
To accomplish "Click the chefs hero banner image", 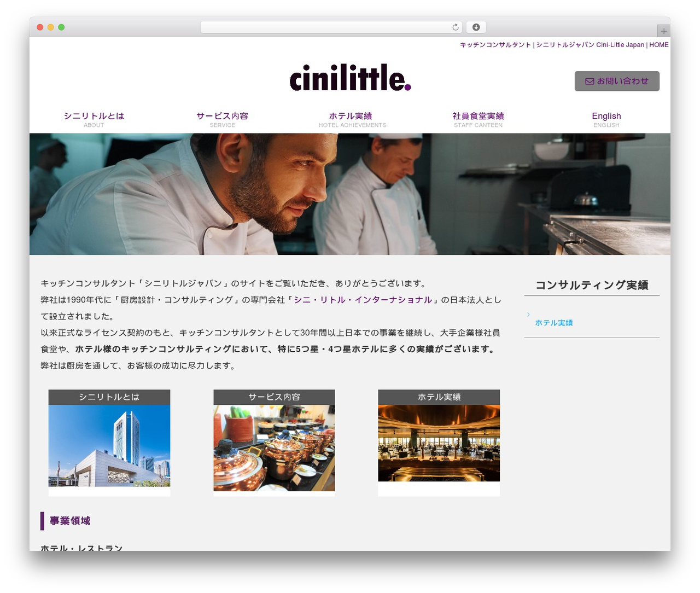I will (x=350, y=194).
